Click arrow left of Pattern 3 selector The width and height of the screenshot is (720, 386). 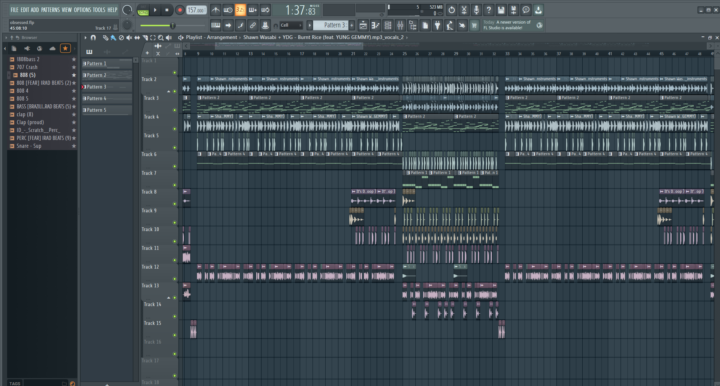click(x=309, y=25)
